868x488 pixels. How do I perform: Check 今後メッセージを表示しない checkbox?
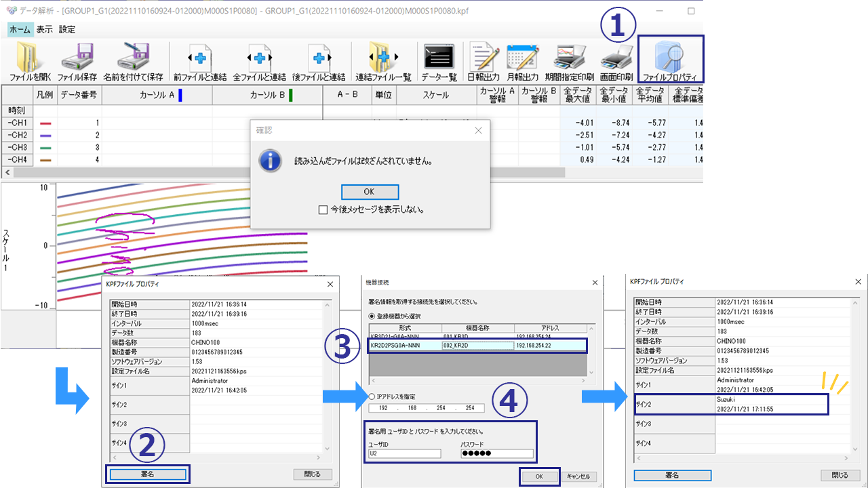323,210
